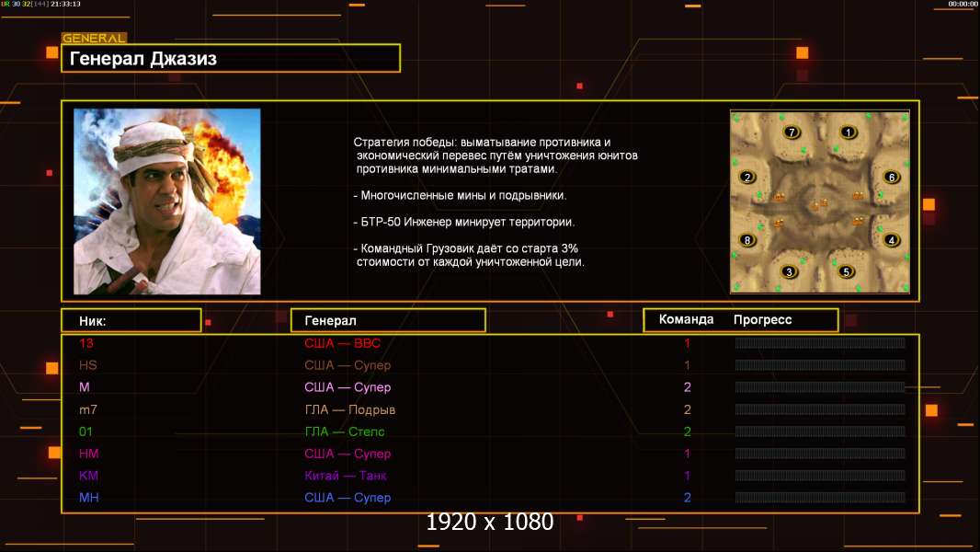980x552 pixels.
Task: Select player nickname 13
Action: 86,342
